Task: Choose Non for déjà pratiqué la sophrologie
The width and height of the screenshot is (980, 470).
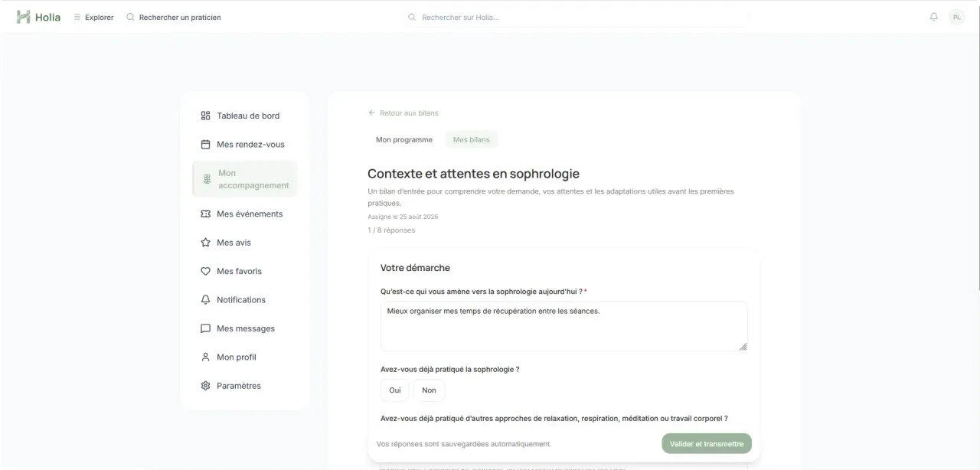Action: 429,390
